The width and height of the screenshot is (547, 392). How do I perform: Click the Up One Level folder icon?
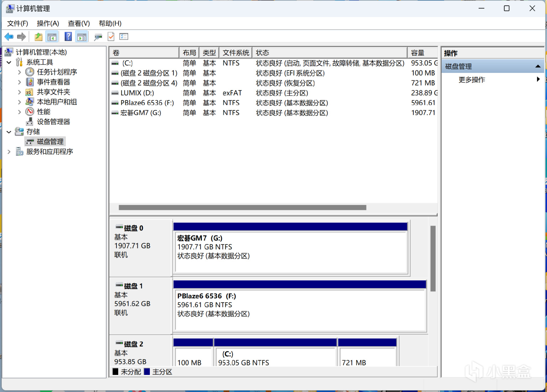38,37
